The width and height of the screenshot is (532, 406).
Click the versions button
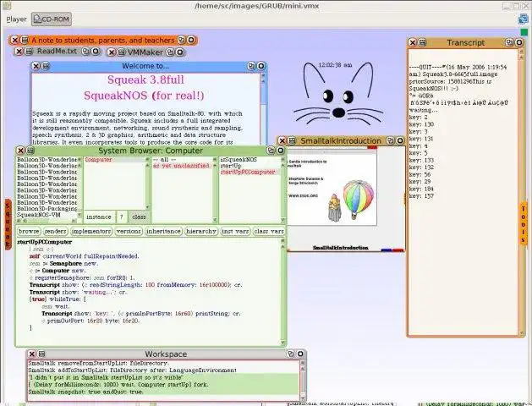pos(129,231)
